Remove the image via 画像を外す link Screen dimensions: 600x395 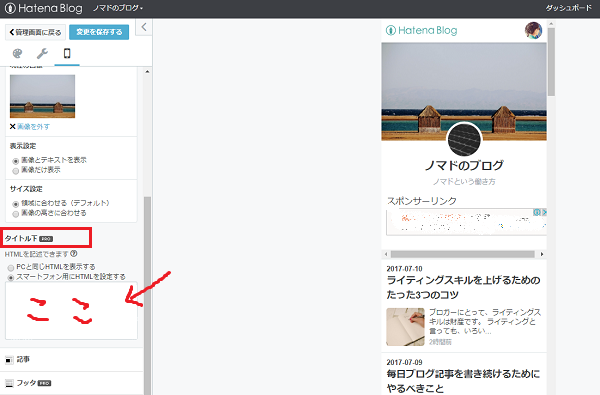(x=34, y=126)
